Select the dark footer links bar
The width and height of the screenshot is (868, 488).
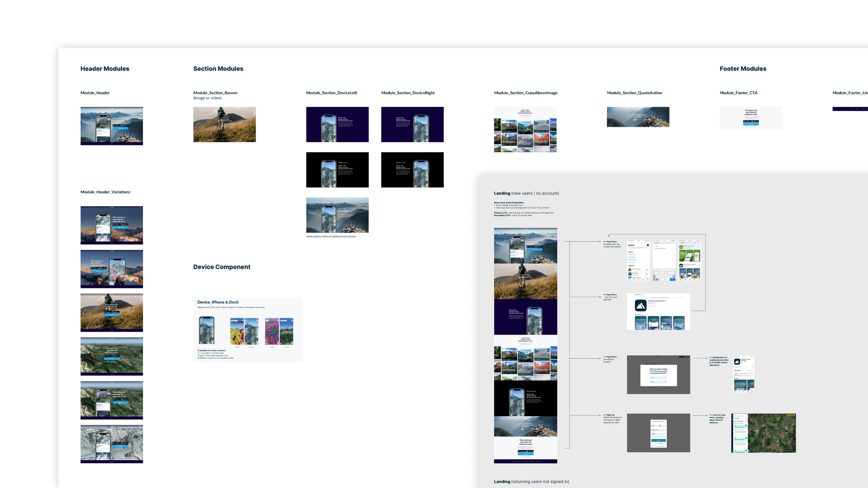coord(850,109)
